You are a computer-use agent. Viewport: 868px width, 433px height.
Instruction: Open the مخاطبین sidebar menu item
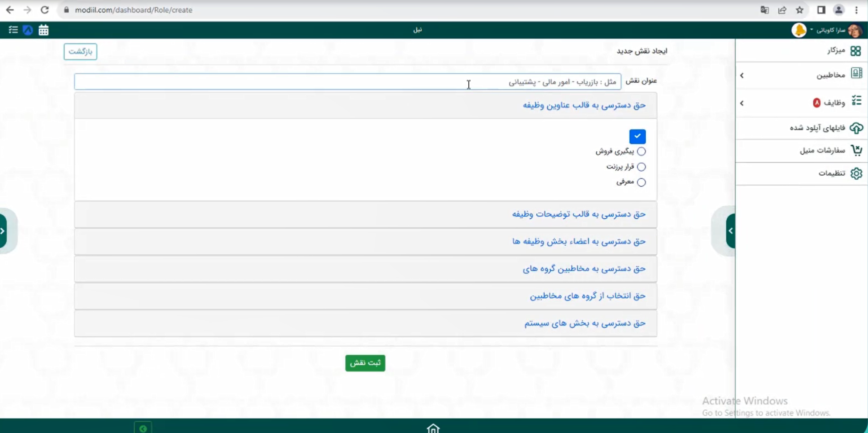pos(831,75)
